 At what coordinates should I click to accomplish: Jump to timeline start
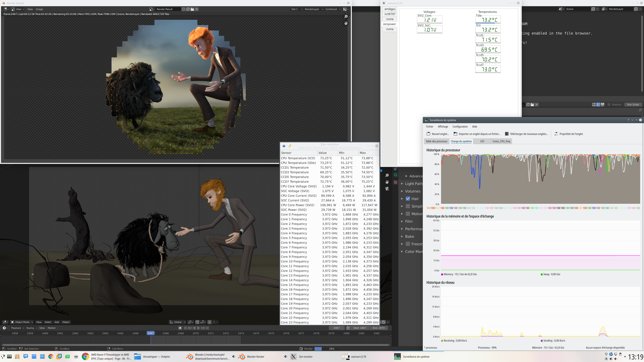[185, 328]
